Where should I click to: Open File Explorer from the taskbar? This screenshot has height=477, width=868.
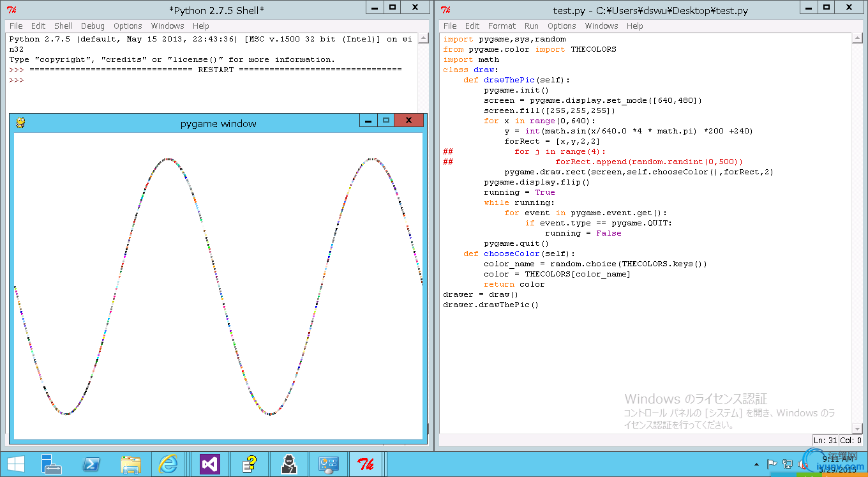tap(130, 464)
